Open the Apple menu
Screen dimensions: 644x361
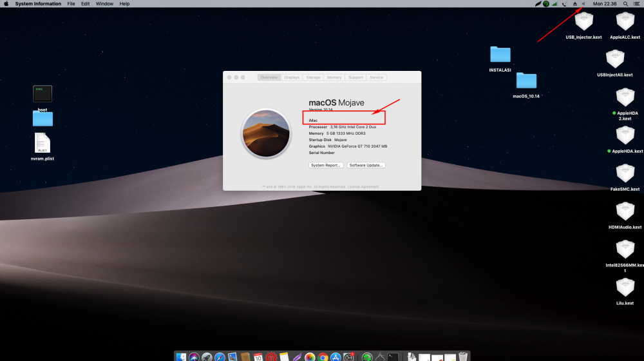coord(6,4)
